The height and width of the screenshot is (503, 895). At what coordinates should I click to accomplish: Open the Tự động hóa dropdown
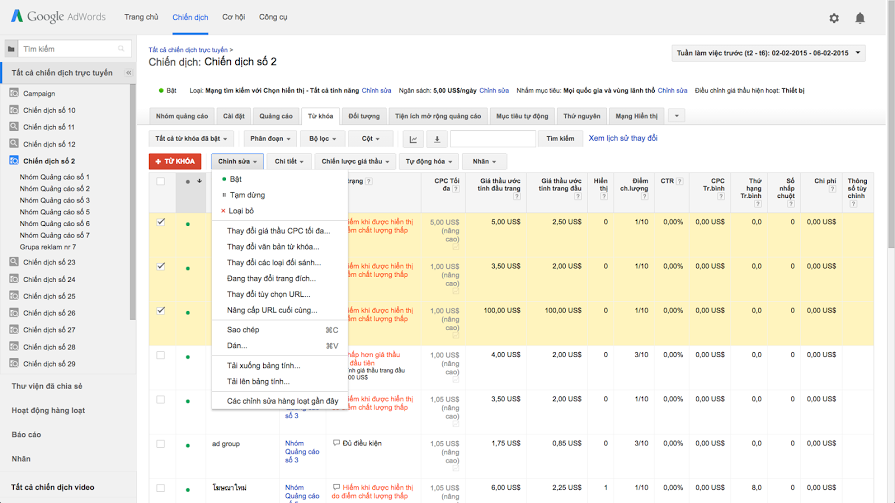click(429, 162)
